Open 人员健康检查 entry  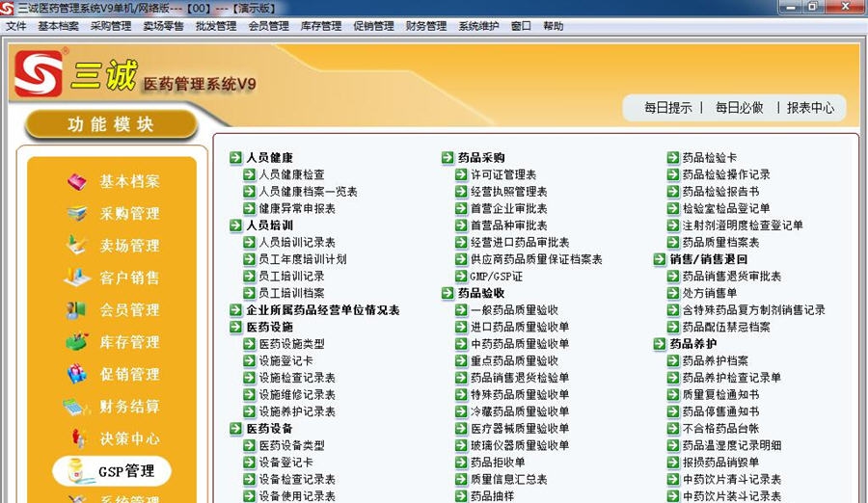[291, 174]
